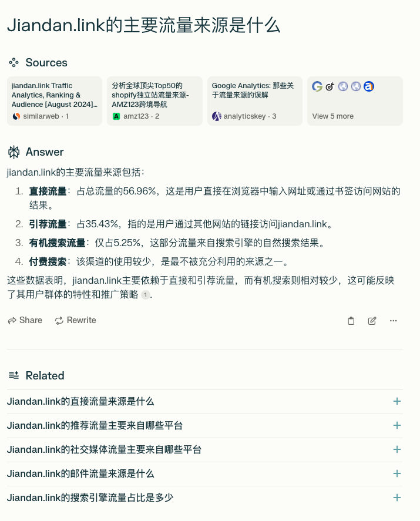Click the 'Sources' heading
The image size is (420, 521).
point(46,62)
